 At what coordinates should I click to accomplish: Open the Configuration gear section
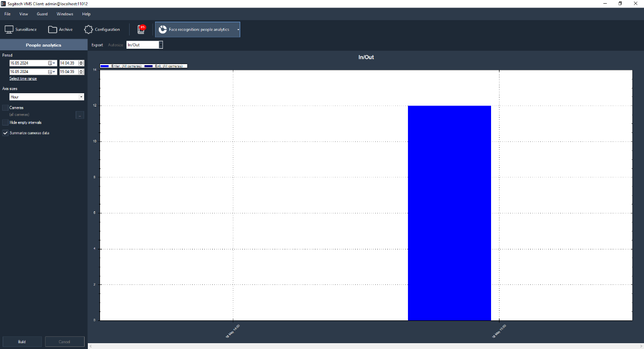102,30
